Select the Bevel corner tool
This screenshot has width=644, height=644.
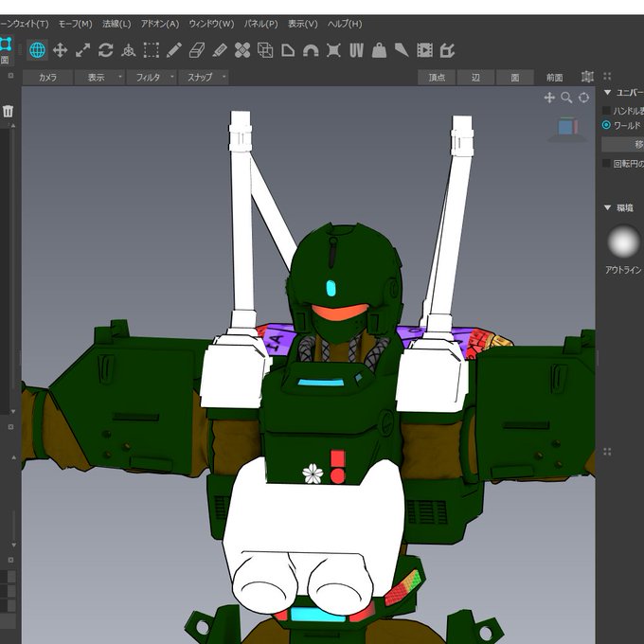[x=288, y=50]
